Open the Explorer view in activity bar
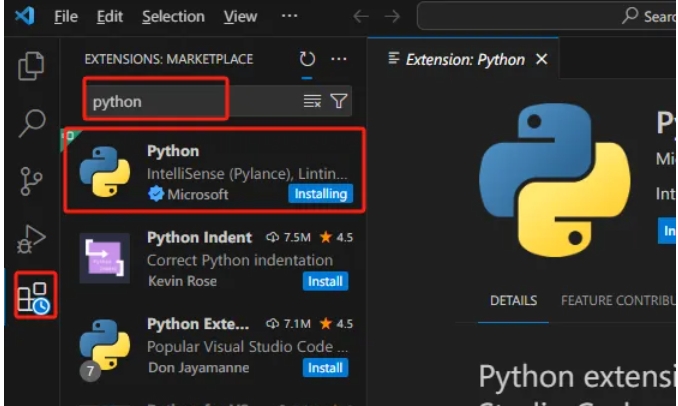Viewport: 678px width, 406px height. [32, 67]
